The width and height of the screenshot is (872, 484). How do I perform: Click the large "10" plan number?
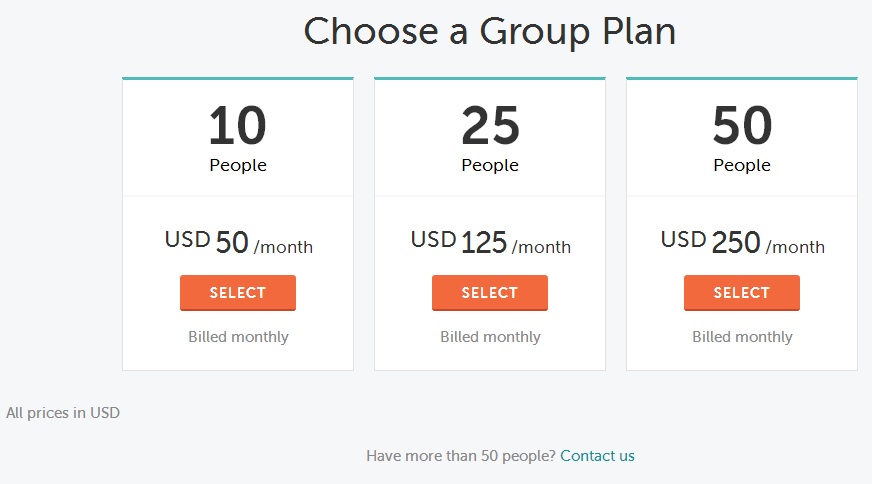238,127
